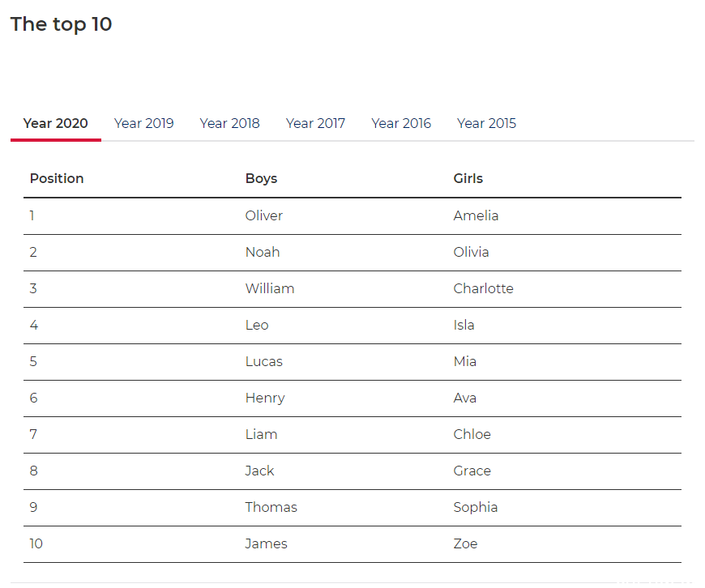Viewport: 705px width, 588px height.
Task: Select the Year 2018 tab
Action: [x=230, y=123]
